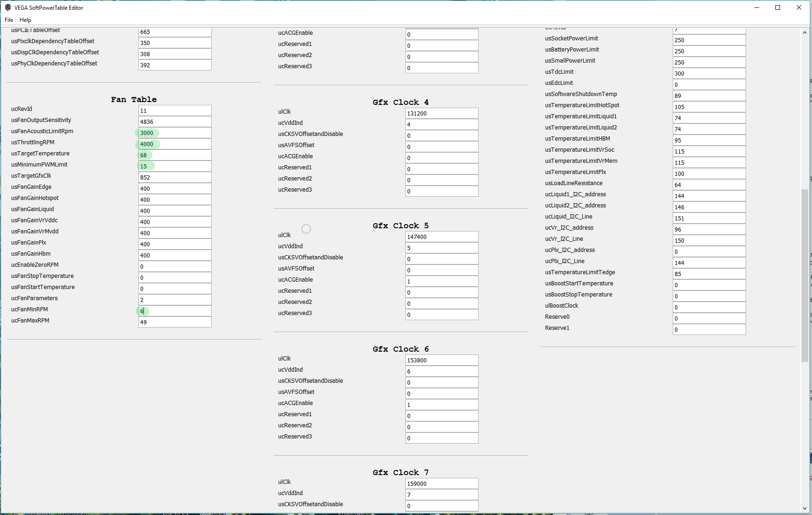Maximize the editor window
Viewport: 812px width, 515px height.
(x=778, y=7)
